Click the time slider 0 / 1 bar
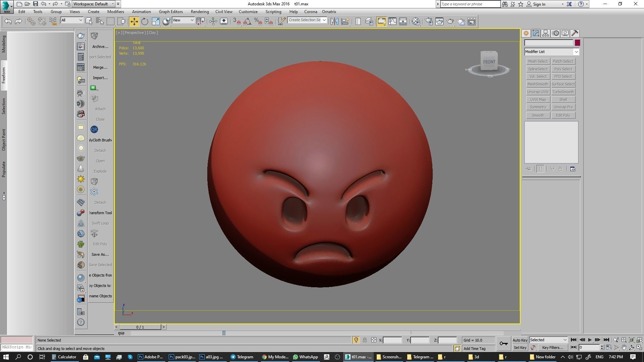This screenshot has height=362, width=644. pyautogui.click(x=140, y=327)
